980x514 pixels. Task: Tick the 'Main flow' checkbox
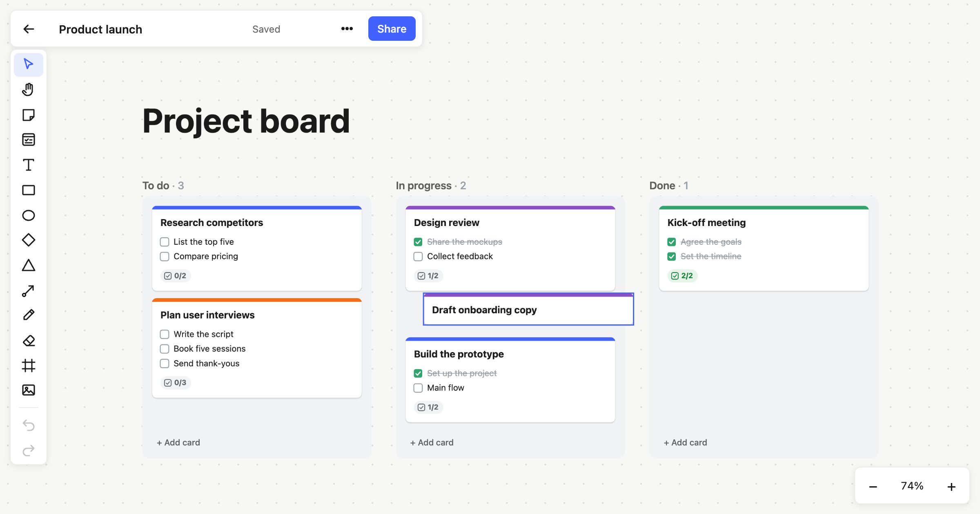point(418,388)
